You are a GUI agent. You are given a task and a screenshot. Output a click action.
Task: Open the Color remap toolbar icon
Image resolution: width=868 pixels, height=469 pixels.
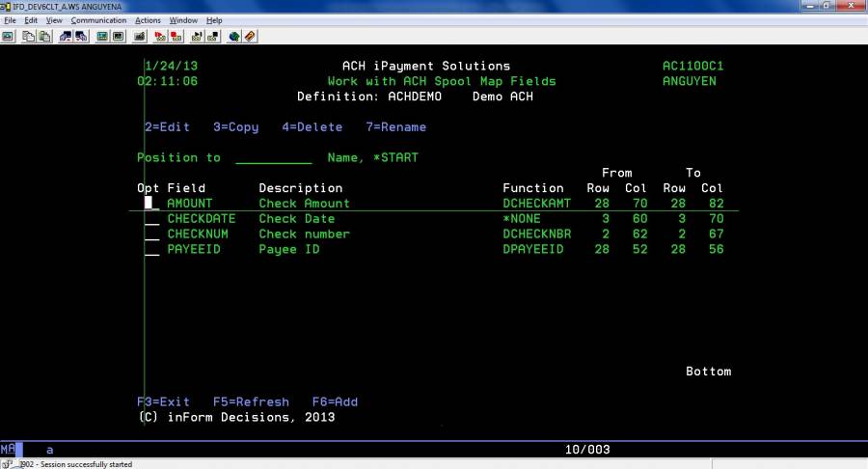coord(118,37)
